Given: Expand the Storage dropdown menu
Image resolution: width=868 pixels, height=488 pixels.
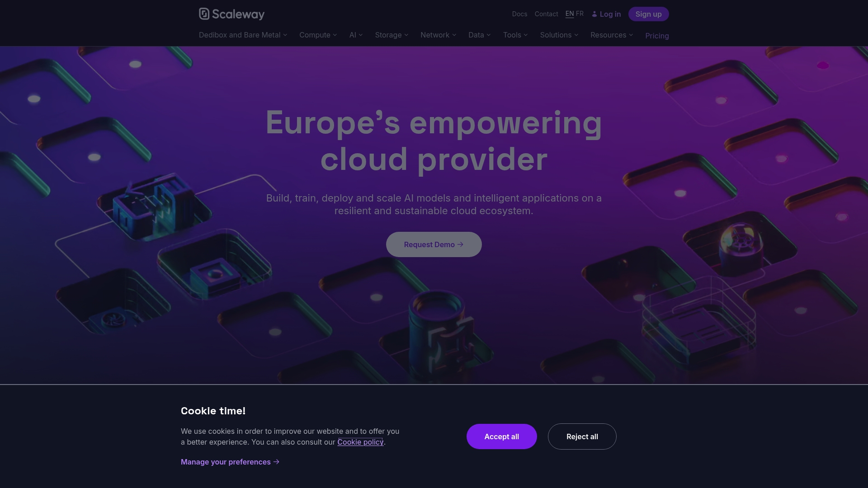Looking at the screenshot, I should 392,34.
